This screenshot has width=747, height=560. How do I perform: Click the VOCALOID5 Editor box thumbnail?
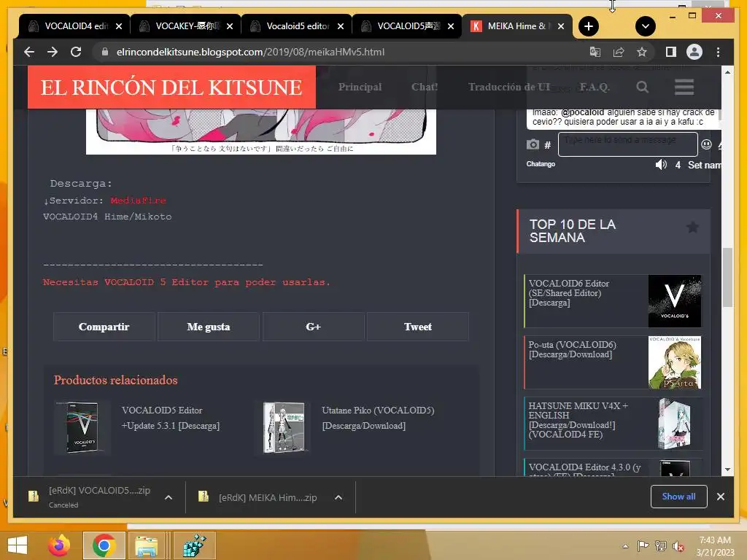[x=82, y=427]
